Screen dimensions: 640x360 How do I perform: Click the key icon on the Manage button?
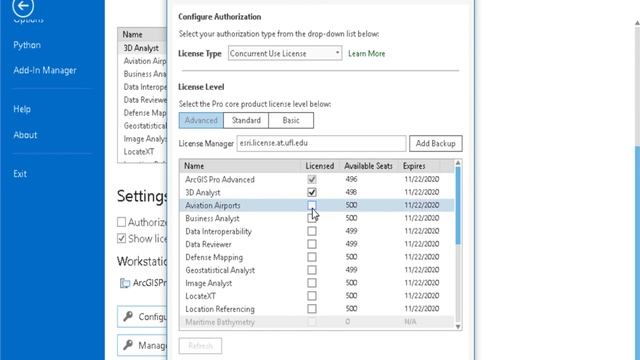(x=128, y=345)
